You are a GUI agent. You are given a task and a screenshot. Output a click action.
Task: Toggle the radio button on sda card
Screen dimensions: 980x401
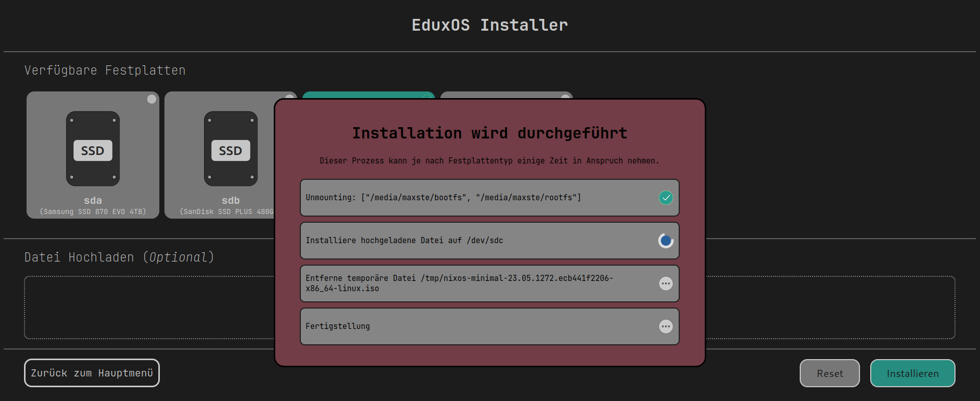click(x=152, y=99)
